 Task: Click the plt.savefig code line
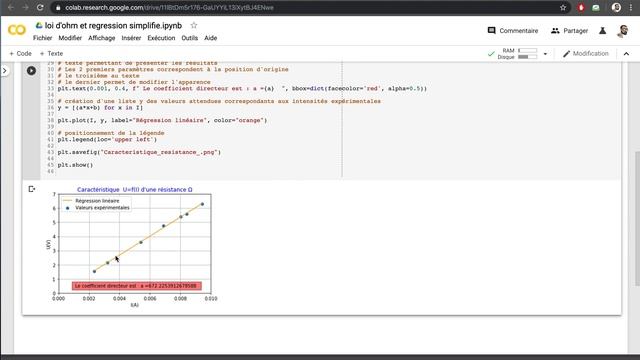pos(139,152)
